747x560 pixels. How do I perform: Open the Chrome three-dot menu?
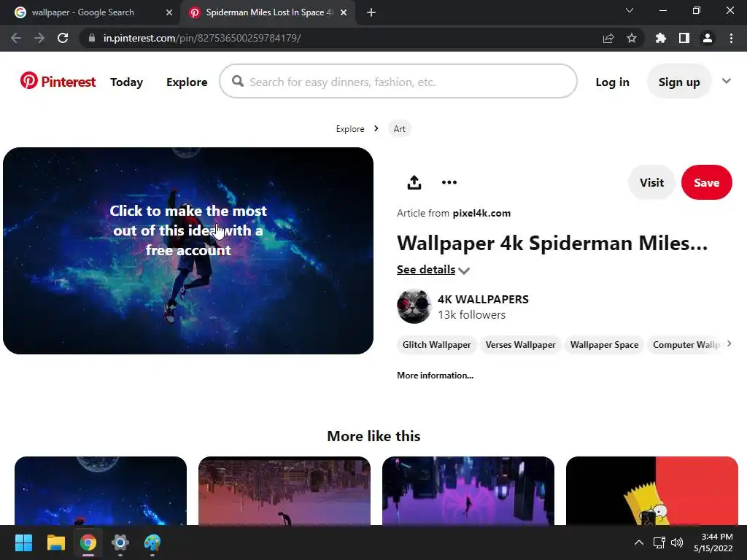pyautogui.click(x=731, y=38)
